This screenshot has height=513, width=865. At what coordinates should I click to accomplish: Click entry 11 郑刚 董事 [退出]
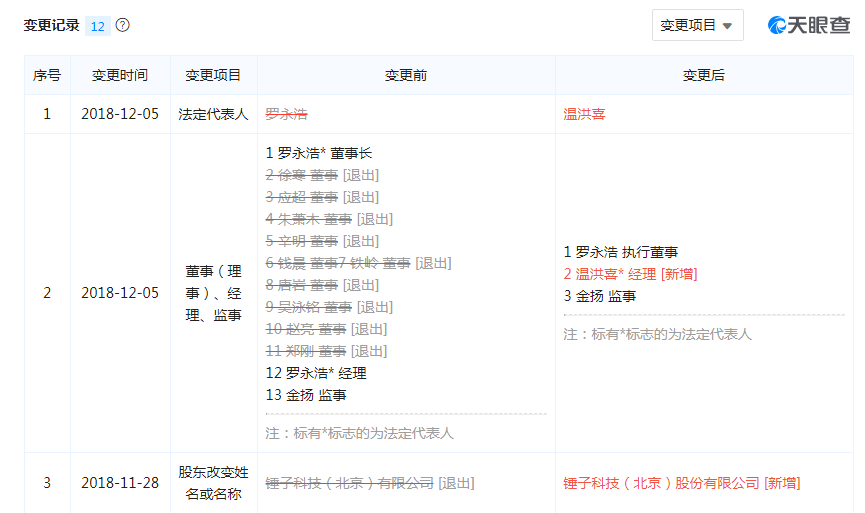(326, 351)
